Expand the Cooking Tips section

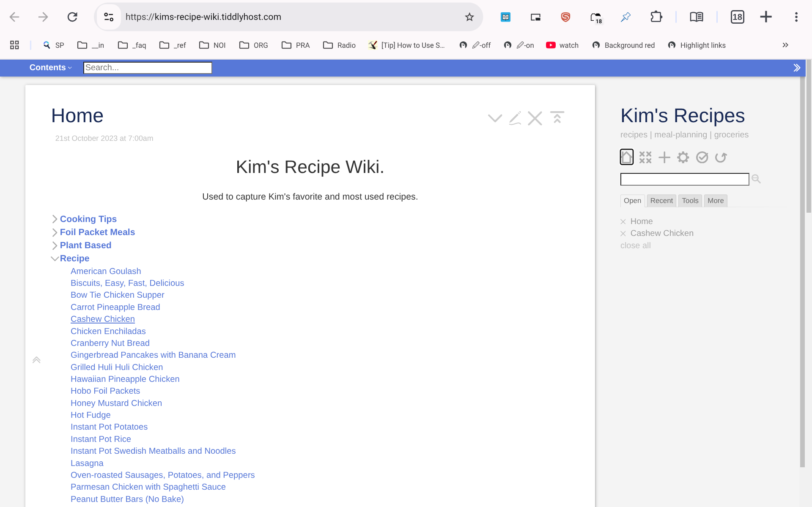point(55,219)
